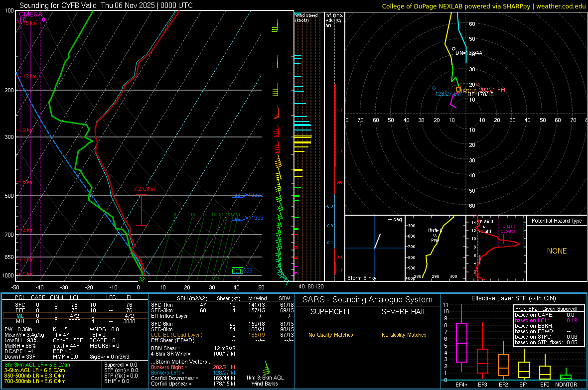Click the 'LowRH = 93%' value
Image resolution: width=588 pixels, height=390 pixels.
tap(20, 340)
